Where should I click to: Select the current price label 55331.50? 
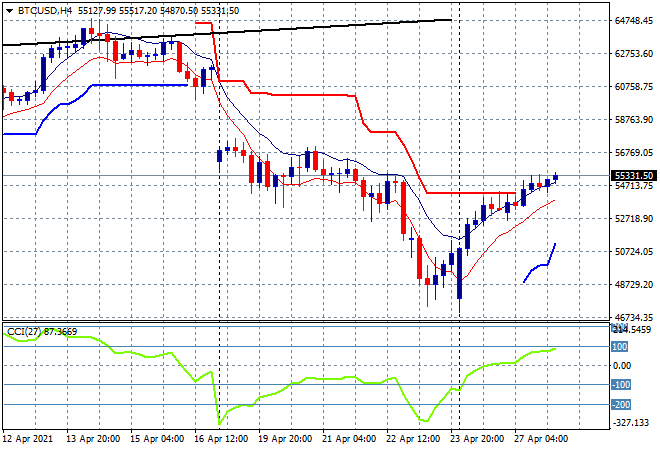tap(633, 176)
